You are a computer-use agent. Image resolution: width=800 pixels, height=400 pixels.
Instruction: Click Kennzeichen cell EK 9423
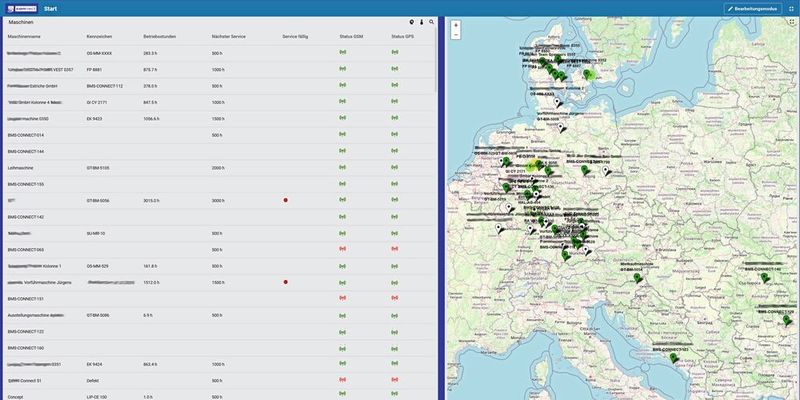coord(94,118)
